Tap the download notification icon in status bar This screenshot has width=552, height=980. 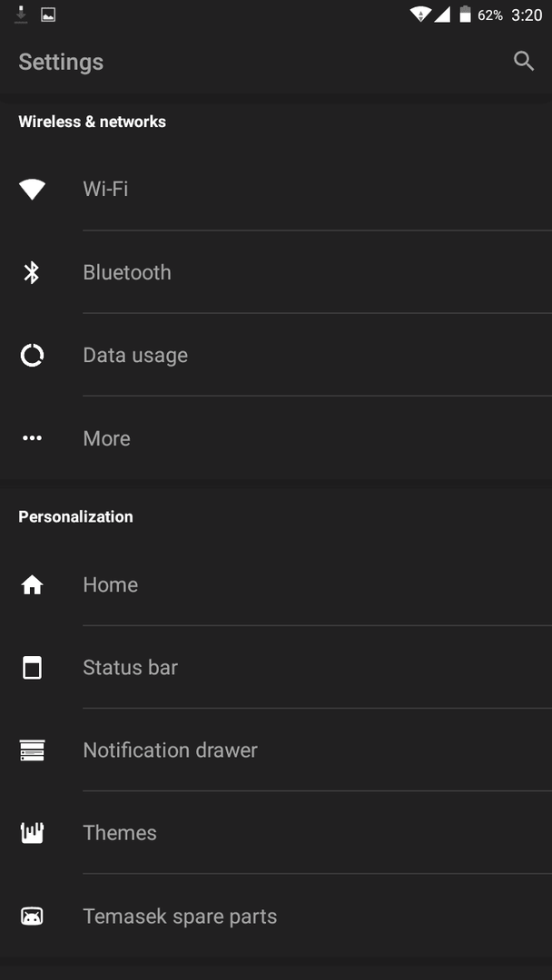pyautogui.click(x=21, y=15)
